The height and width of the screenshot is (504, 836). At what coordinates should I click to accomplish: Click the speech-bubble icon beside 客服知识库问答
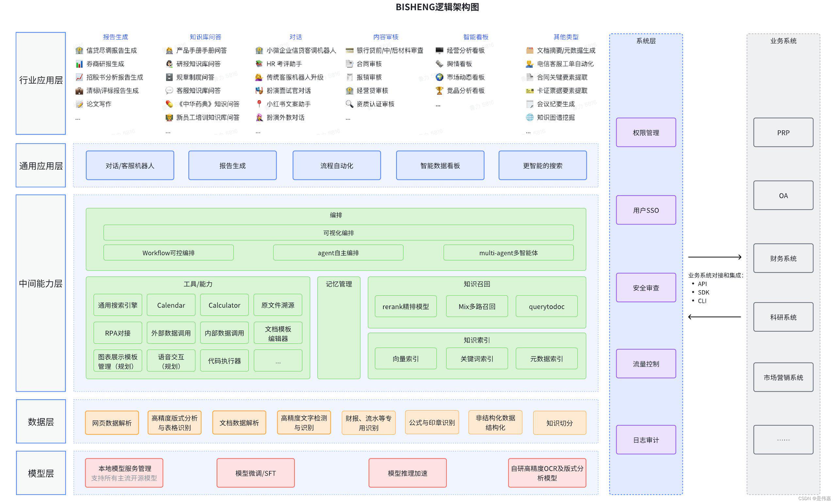point(169,90)
